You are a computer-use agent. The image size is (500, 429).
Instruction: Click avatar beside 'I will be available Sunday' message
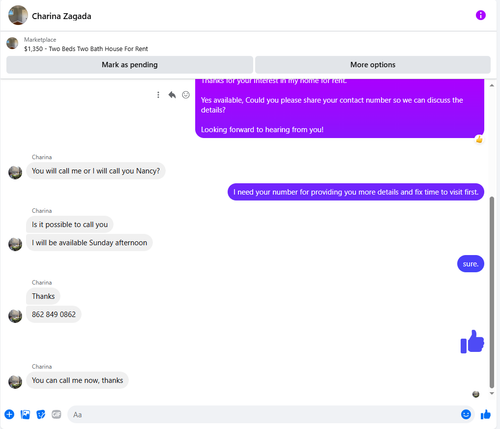point(15,244)
